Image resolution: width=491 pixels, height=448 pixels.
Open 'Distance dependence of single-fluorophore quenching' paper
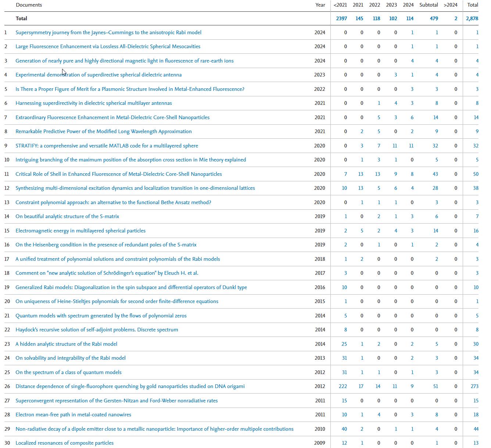pyautogui.click(x=130, y=386)
